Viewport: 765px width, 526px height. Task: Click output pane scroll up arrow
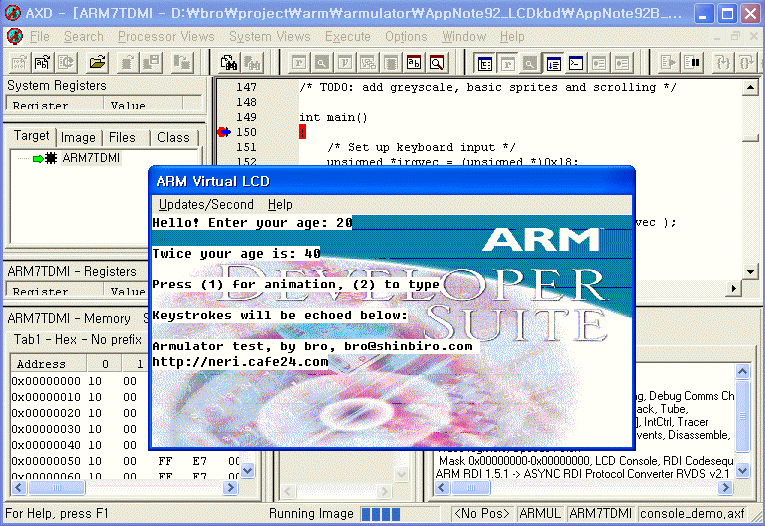click(x=743, y=372)
